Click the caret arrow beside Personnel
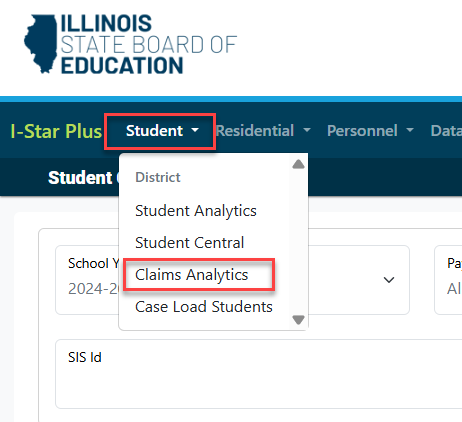Viewport: 462px width, 422px height. (410, 130)
